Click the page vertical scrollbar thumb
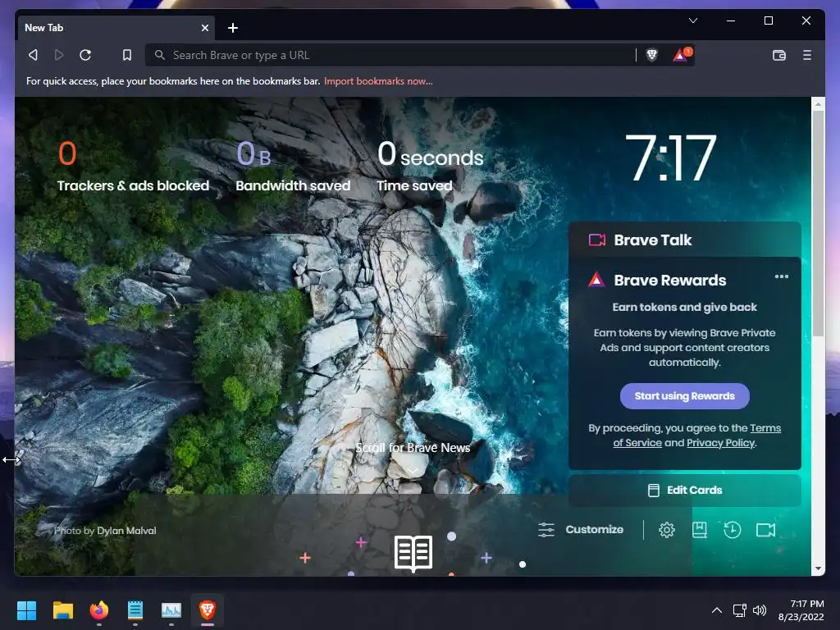This screenshot has width=840, height=630. (x=818, y=223)
